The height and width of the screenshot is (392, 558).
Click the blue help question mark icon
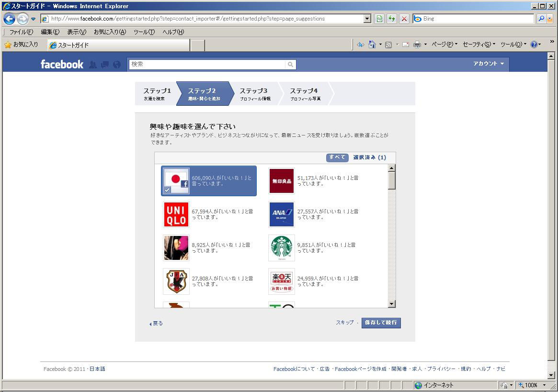pyautogui.click(x=534, y=45)
